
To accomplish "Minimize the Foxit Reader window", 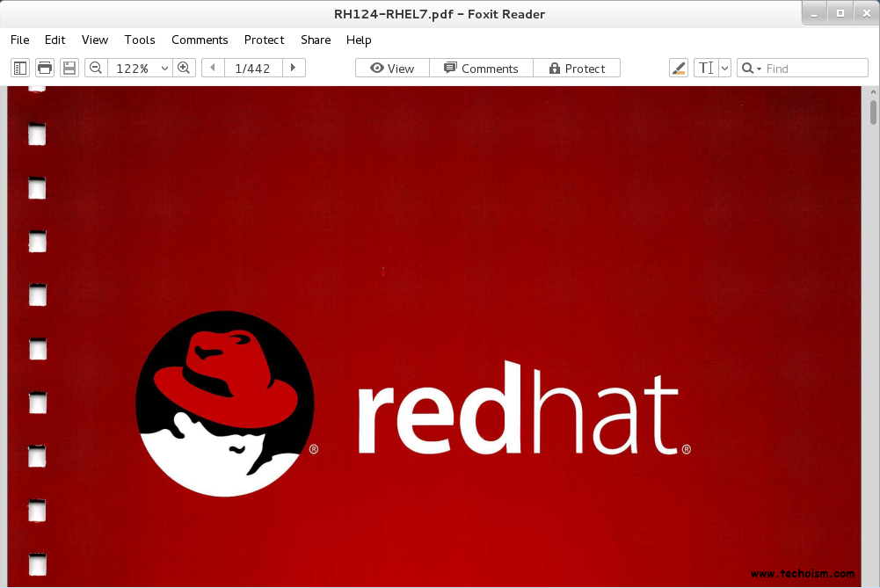I will [814, 13].
